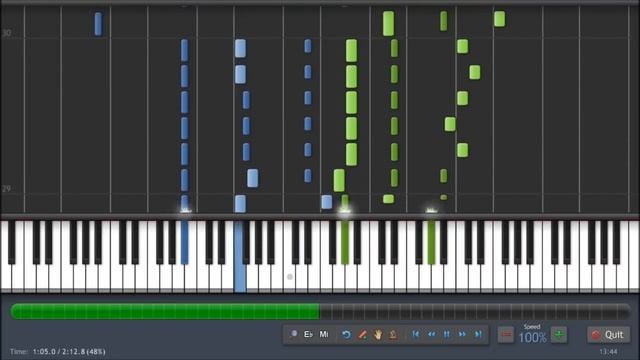Open the hand practice icon
The height and width of the screenshot is (360, 640).
tap(378, 335)
